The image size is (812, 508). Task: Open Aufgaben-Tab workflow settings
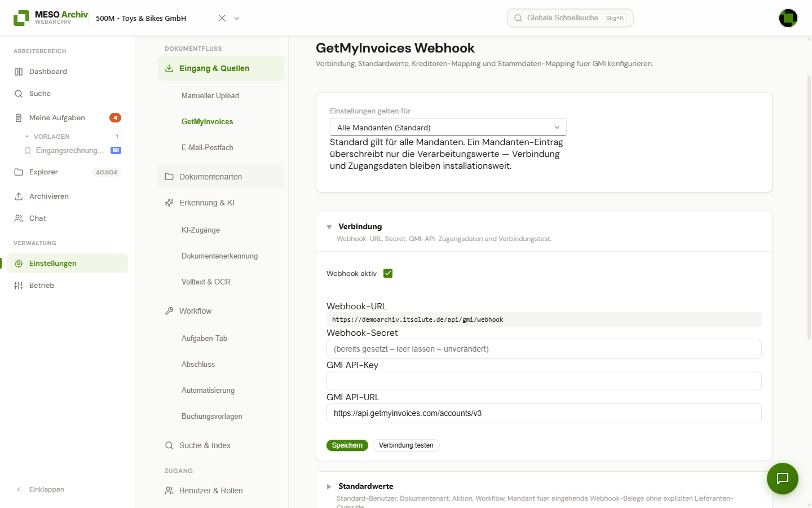(204, 339)
